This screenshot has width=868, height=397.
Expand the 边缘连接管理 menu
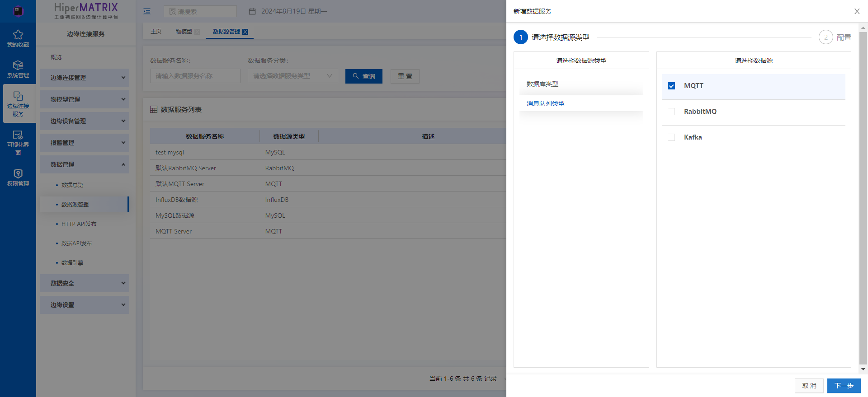(x=85, y=78)
